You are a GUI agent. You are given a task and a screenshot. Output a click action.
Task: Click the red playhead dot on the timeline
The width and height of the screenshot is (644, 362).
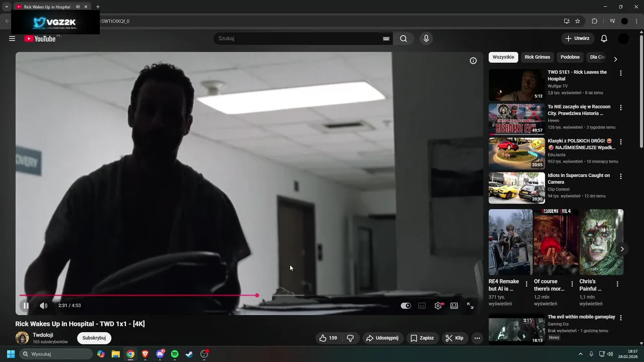257,295
